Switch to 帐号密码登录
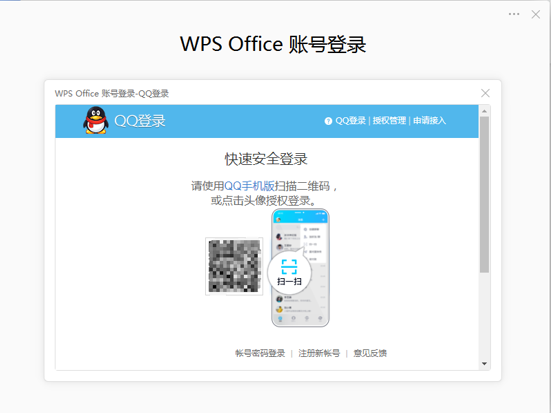552x413 pixels. point(260,353)
